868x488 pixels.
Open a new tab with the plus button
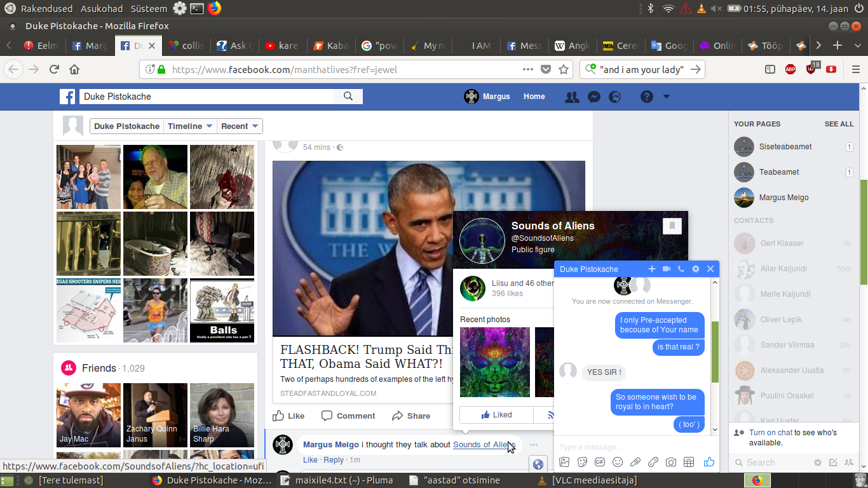pyautogui.click(x=837, y=45)
